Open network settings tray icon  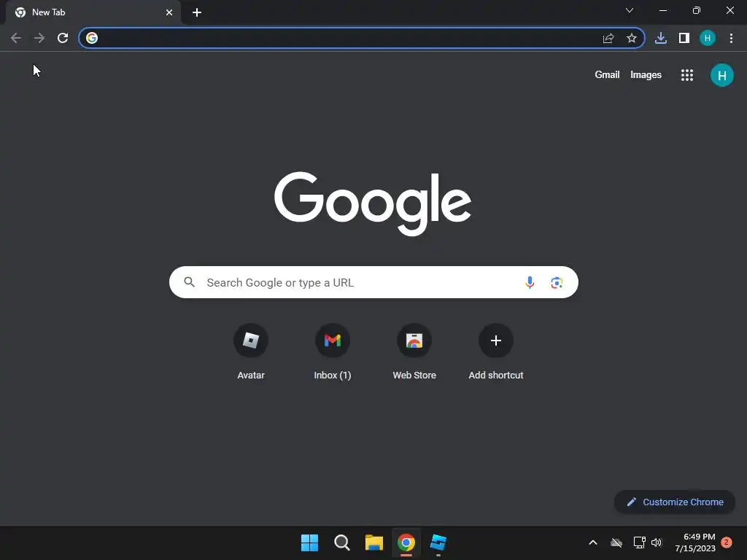(x=639, y=542)
